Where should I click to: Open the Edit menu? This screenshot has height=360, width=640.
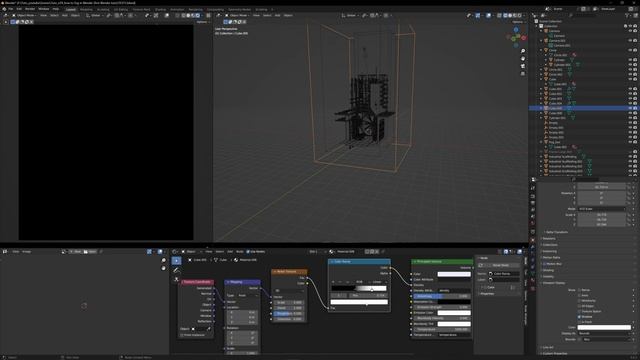(19, 9)
